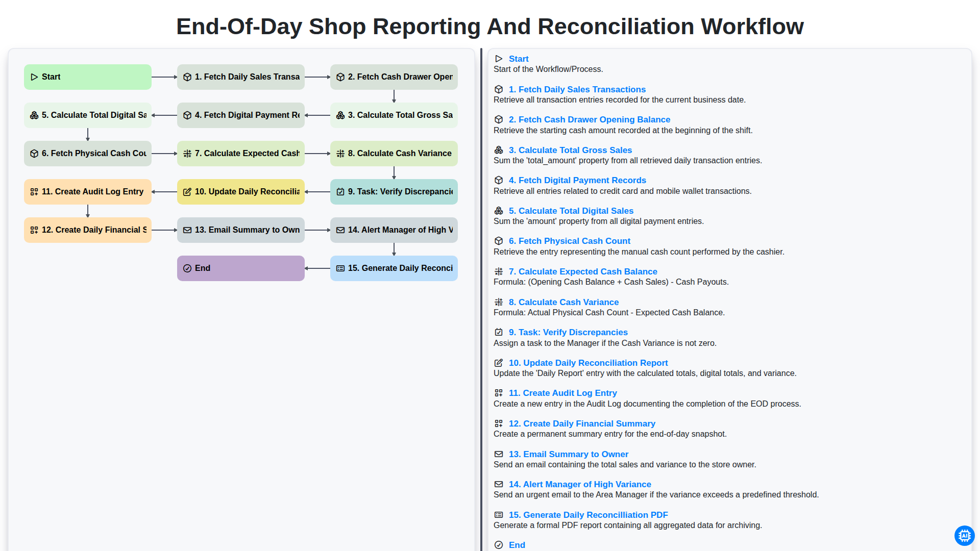Click the workflow title heading

tap(490, 27)
